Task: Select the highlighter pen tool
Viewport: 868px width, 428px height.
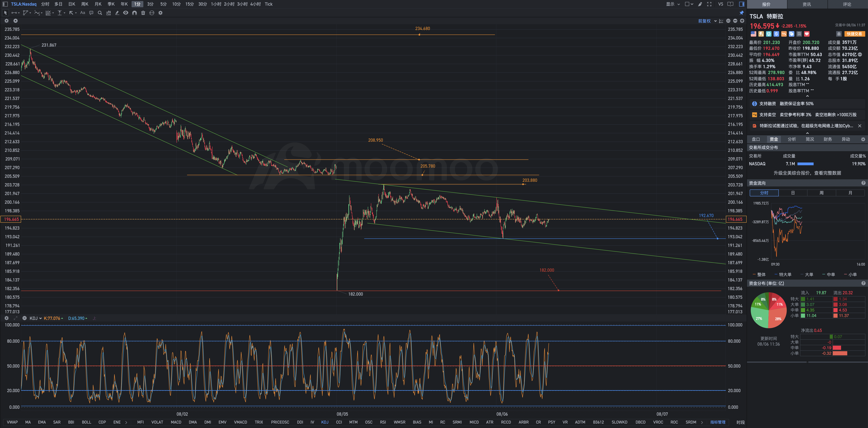Action: click(x=117, y=13)
